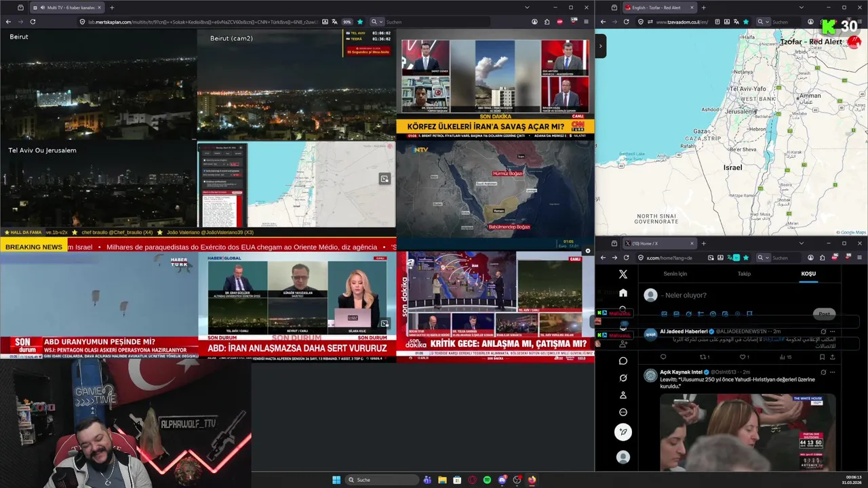Open tab list dropdown in Multi TV window
The image size is (868, 488).
(x=527, y=7)
